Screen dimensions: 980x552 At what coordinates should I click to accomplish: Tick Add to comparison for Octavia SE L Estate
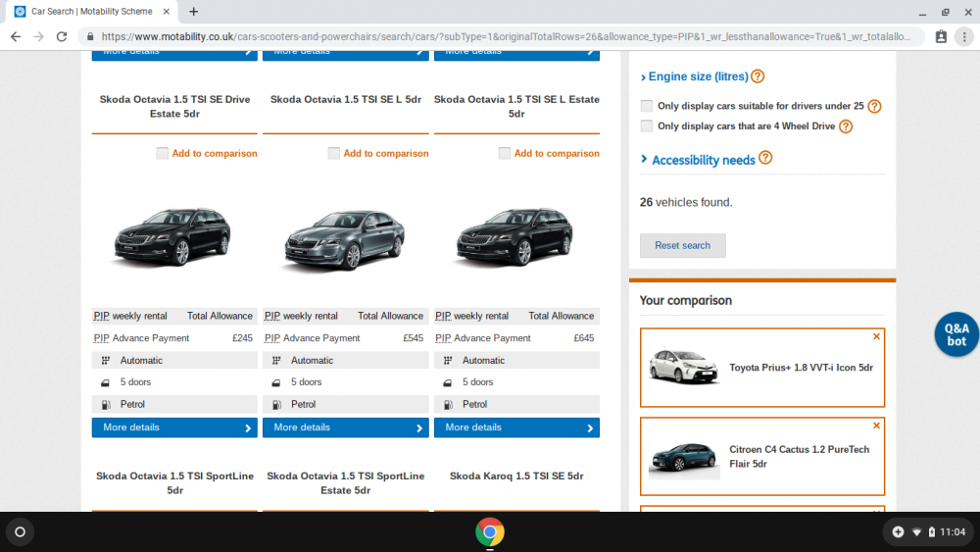pos(505,153)
